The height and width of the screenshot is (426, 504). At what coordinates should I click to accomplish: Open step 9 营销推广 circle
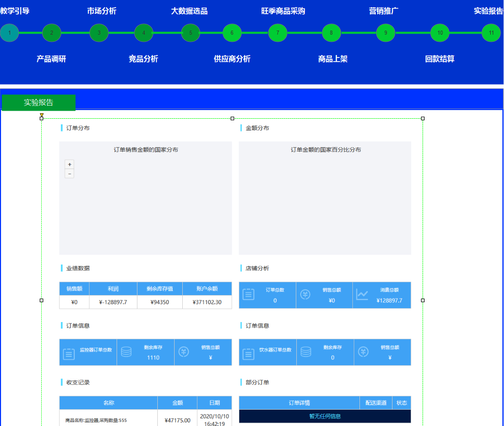tap(385, 33)
